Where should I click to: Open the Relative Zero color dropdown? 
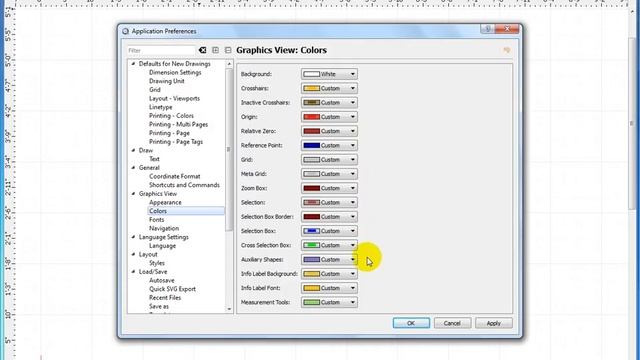click(329, 131)
